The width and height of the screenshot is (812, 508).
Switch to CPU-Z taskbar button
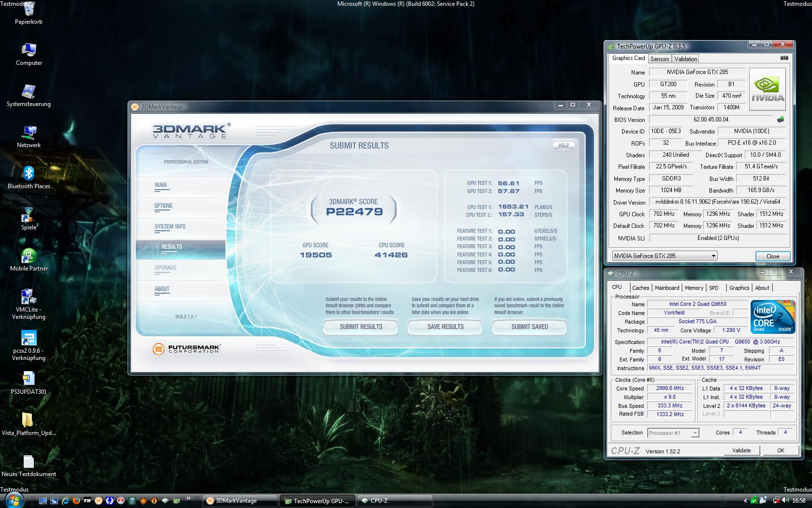(395, 501)
